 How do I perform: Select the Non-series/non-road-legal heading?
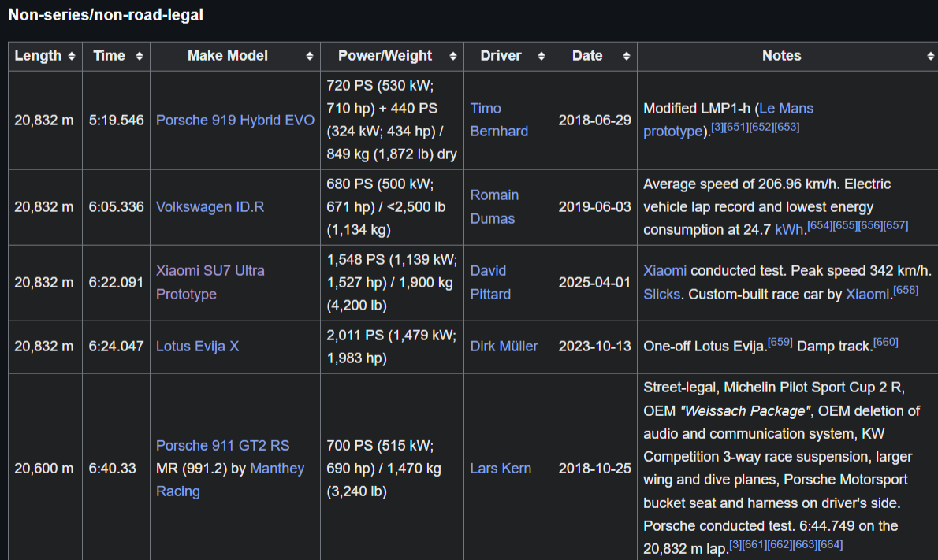pos(106,15)
